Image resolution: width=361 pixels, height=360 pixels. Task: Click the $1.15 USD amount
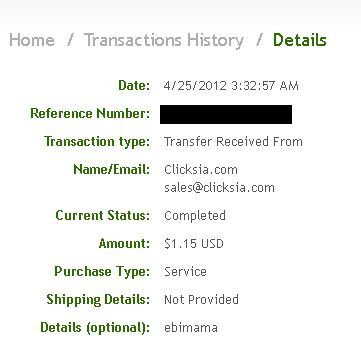click(194, 244)
